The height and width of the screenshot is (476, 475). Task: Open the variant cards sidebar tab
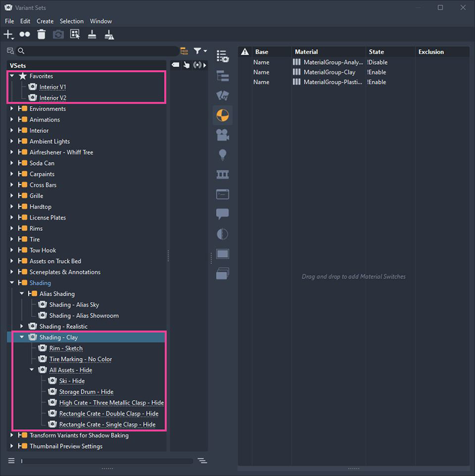pos(223,96)
